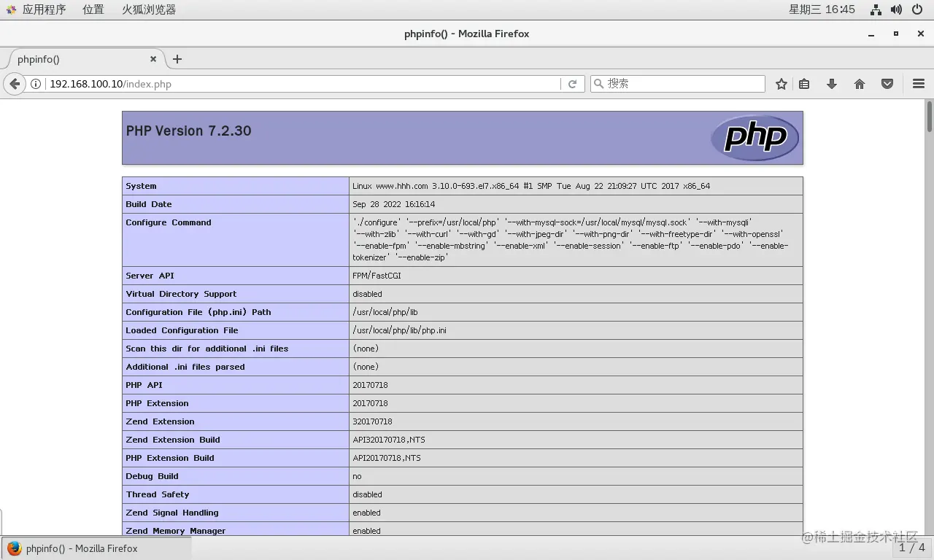Click the System row label
This screenshot has width=934, height=560.
pos(141,186)
